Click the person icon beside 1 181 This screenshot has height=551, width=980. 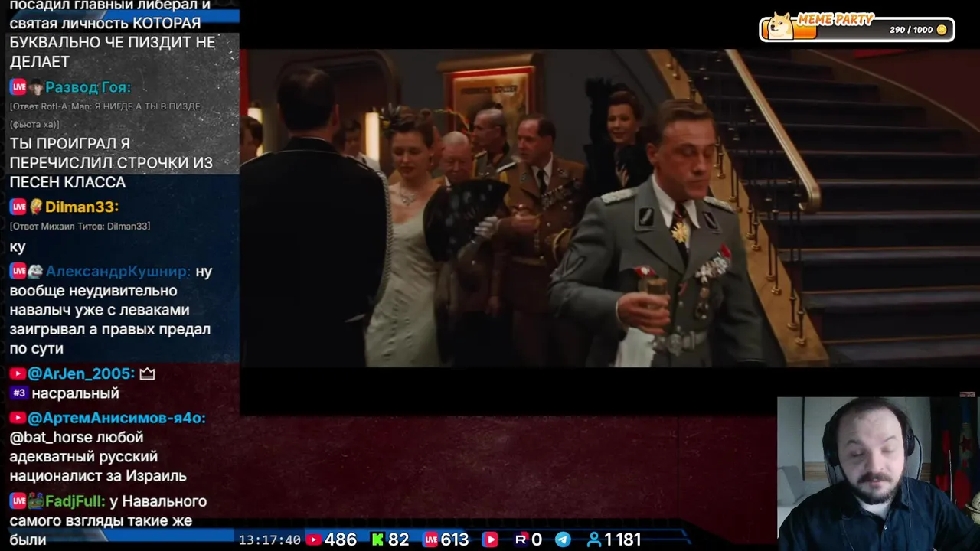click(x=593, y=540)
